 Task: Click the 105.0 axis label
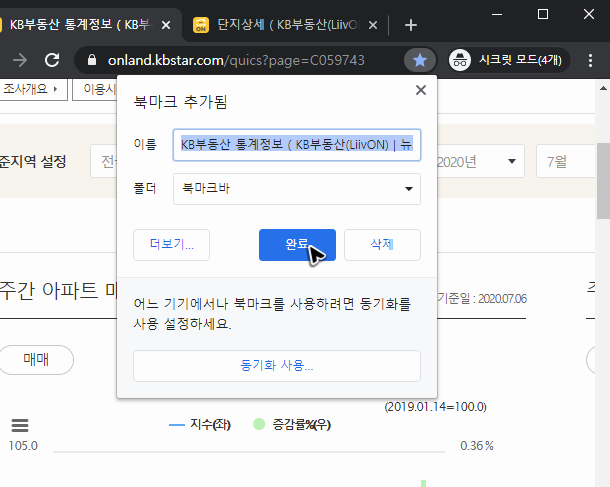point(23,446)
